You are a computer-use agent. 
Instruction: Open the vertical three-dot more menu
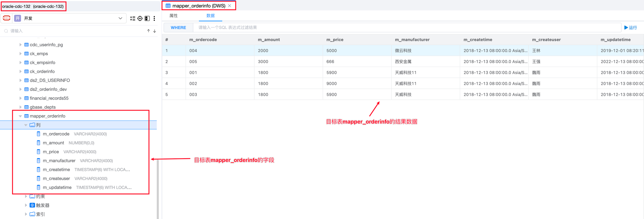point(154,19)
